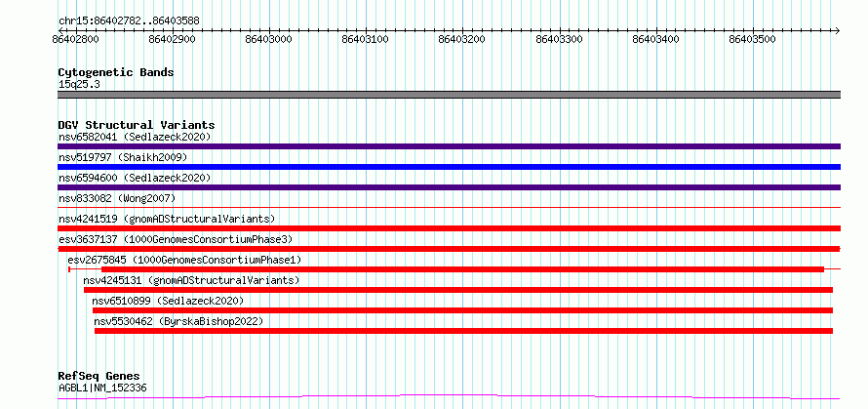Open the Cytogenetic Bands track heading
Image resolution: width=868 pixels, height=409 pixels.
(116, 72)
